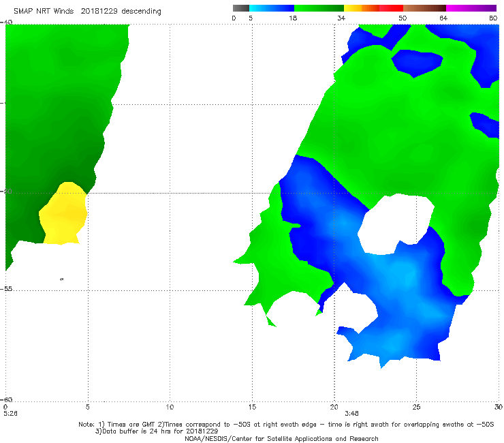This screenshot has width=504, height=443.
Task: Click the latitude label -50
Action: click(x=6, y=191)
